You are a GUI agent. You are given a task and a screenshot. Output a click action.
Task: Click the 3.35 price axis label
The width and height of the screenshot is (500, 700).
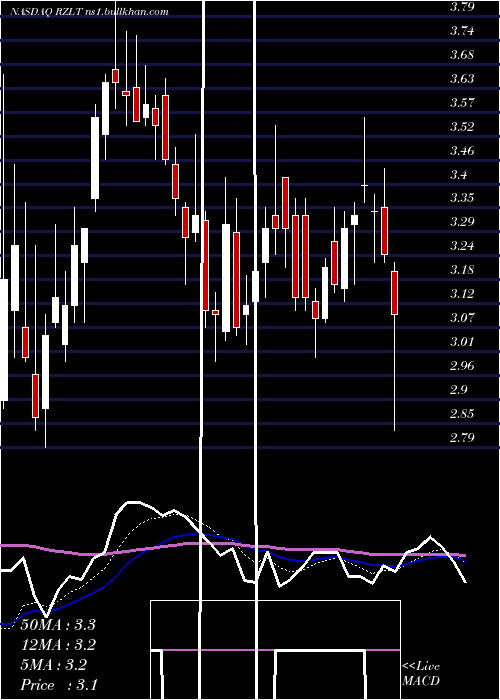(x=462, y=198)
